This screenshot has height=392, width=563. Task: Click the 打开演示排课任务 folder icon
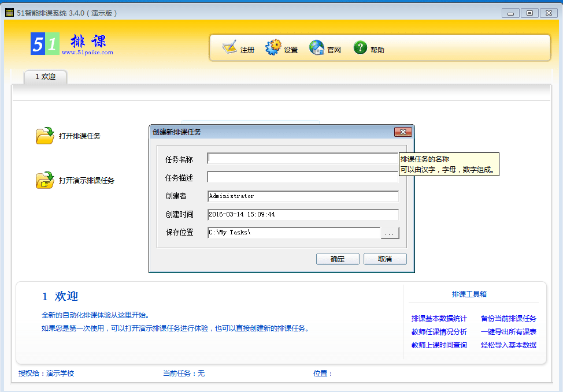[x=45, y=180]
